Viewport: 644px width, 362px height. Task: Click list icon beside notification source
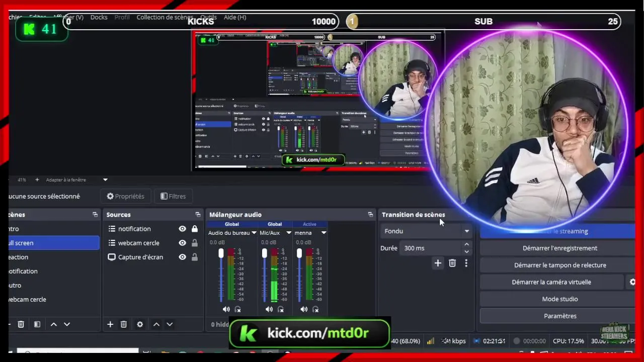click(x=112, y=229)
